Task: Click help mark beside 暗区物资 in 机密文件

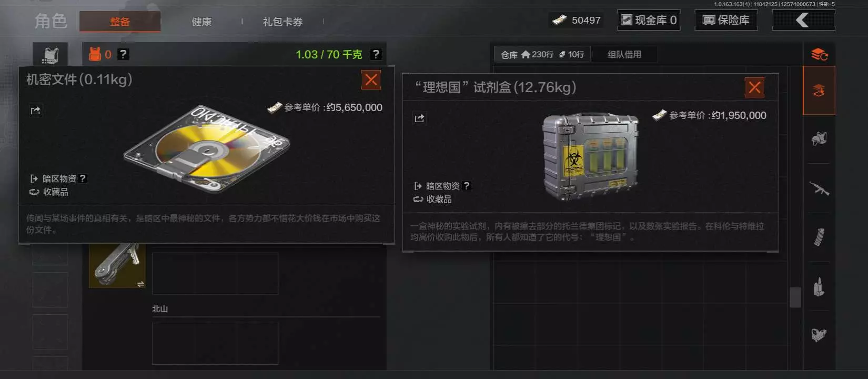Action: [x=83, y=178]
